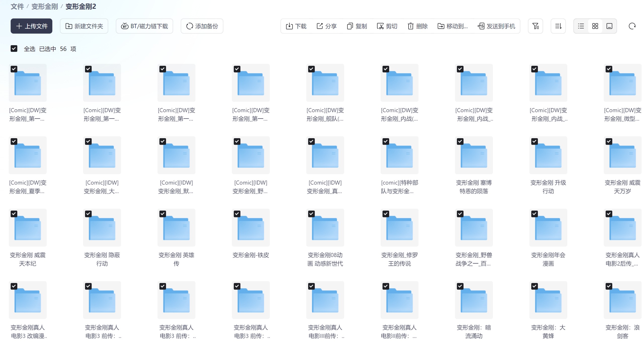The height and width of the screenshot is (345, 644).
Task: Download the selected items with 下载
Action: (296, 26)
